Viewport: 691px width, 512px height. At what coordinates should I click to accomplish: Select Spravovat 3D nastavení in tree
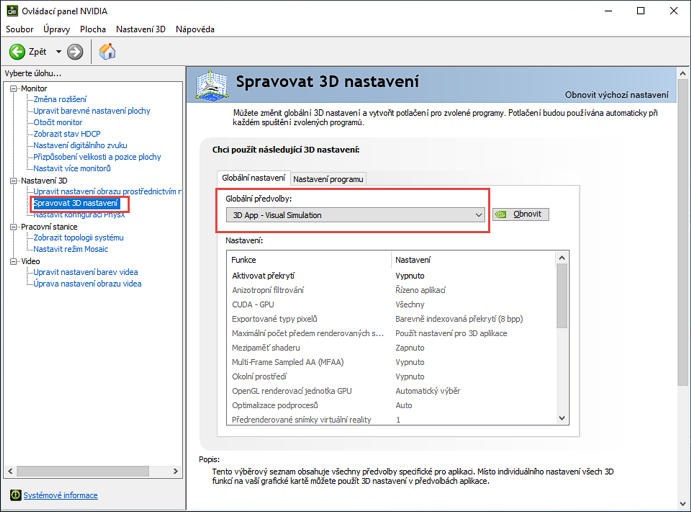(76, 203)
